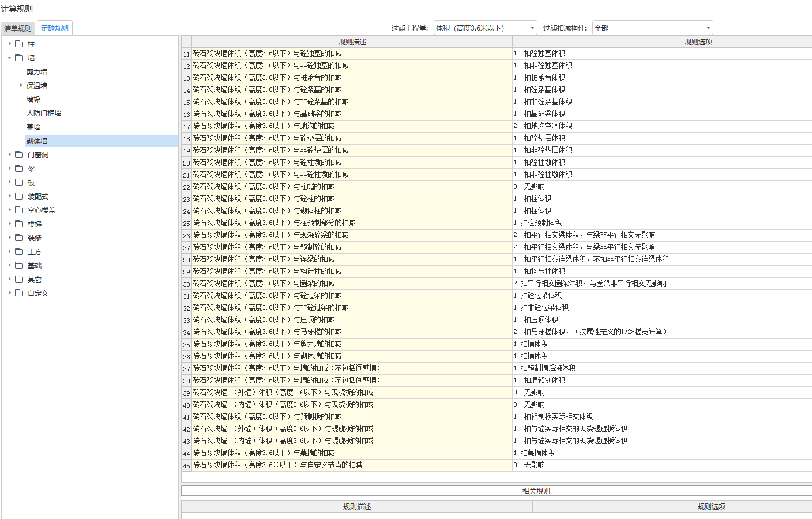Select row 11 与砼独基的扣减 rule
Image resolution: width=812 pixels, height=519 pixels.
[352, 54]
